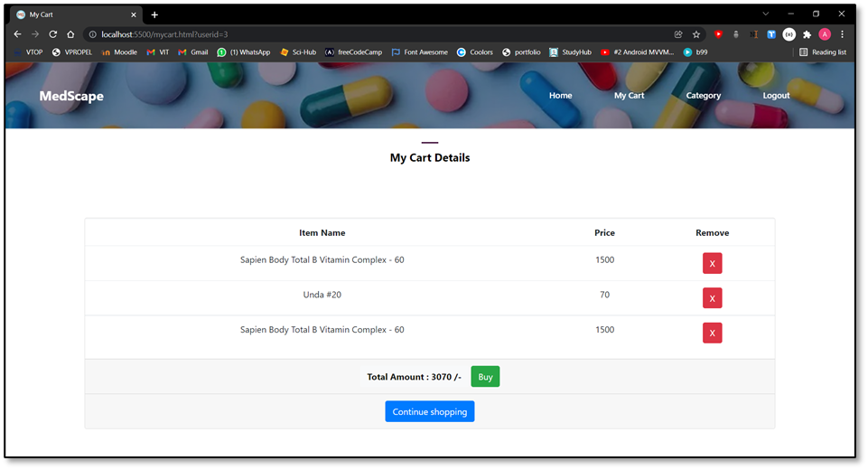This screenshot has width=868, height=470.
Task: Remove the first Sapien Body Total item
Action: (x=712, y=263)
